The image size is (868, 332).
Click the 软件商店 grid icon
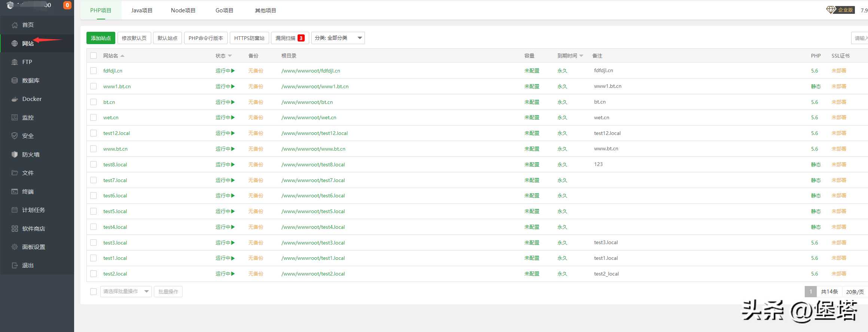click(x=15, y=228)
